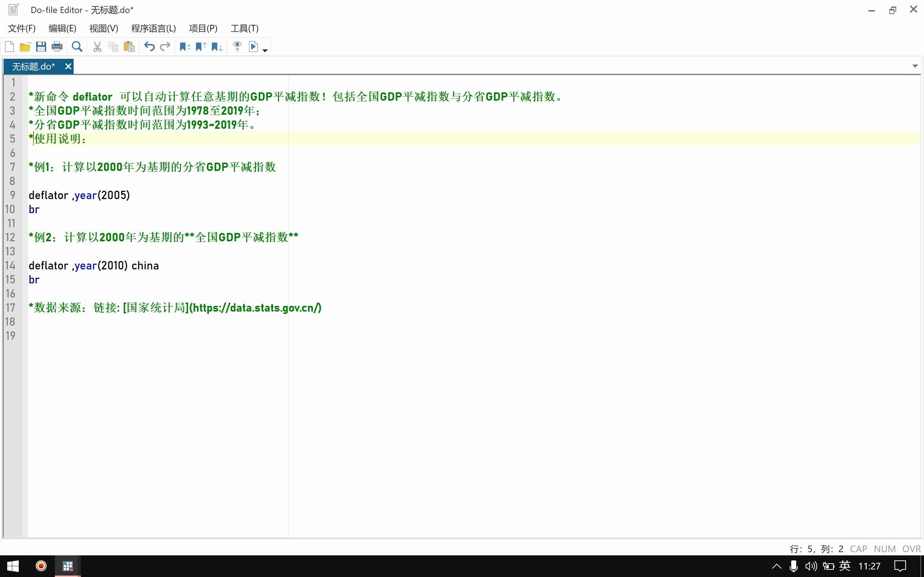Click the New File icon in toolbar
The height and width of the screenshot is (577, 924).
coord(9,46)
